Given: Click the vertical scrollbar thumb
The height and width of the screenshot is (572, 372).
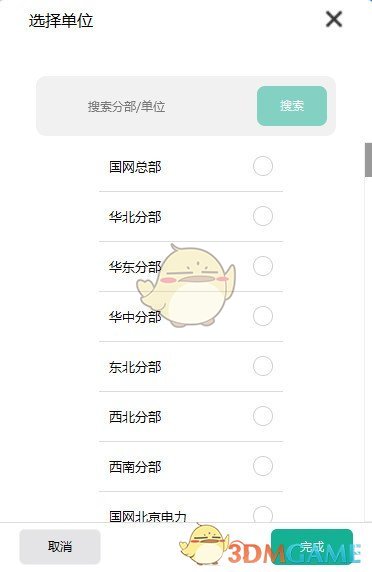Looking at the screenshot, I should [x=368, y=160].
